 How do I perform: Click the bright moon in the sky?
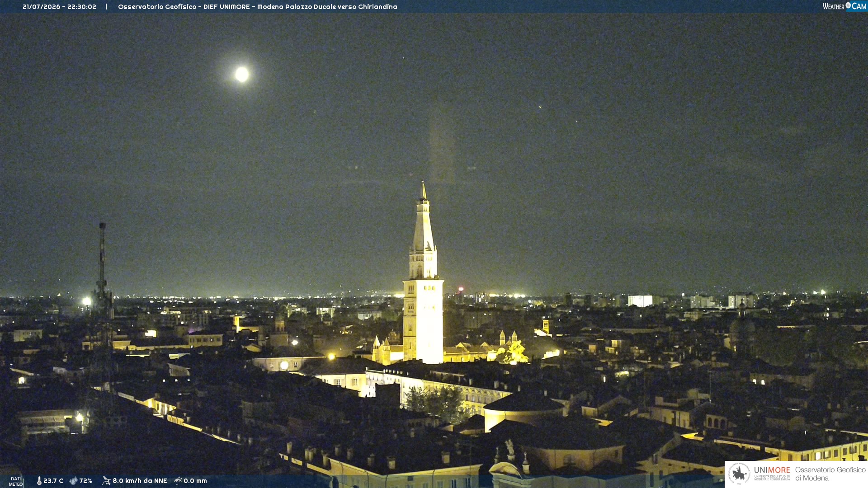(x=242, y=74)
